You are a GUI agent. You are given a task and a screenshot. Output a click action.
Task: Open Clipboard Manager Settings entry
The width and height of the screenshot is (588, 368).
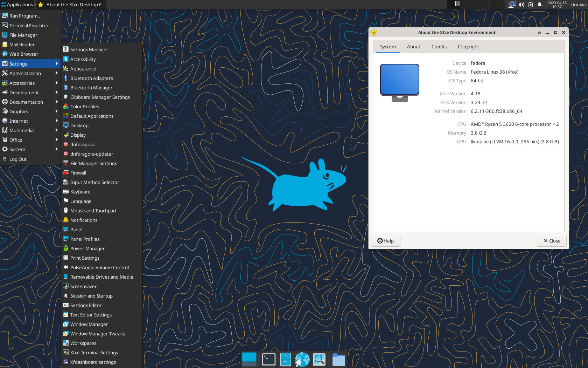pos(101,97)
